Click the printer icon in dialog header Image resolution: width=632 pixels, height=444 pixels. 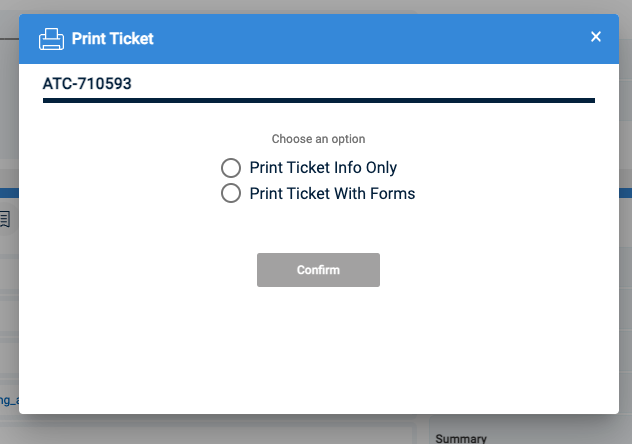click(51, 39)
